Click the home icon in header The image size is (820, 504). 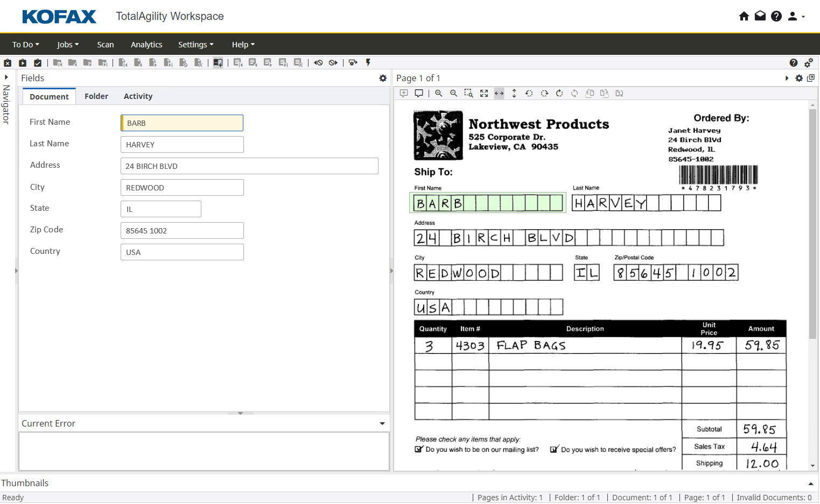pyautogui.click(x=744, y=16)
